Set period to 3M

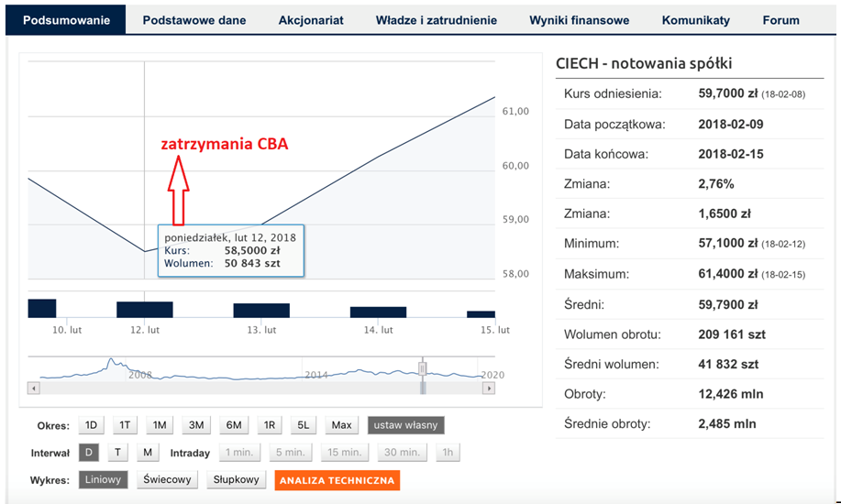pos(196,425)
